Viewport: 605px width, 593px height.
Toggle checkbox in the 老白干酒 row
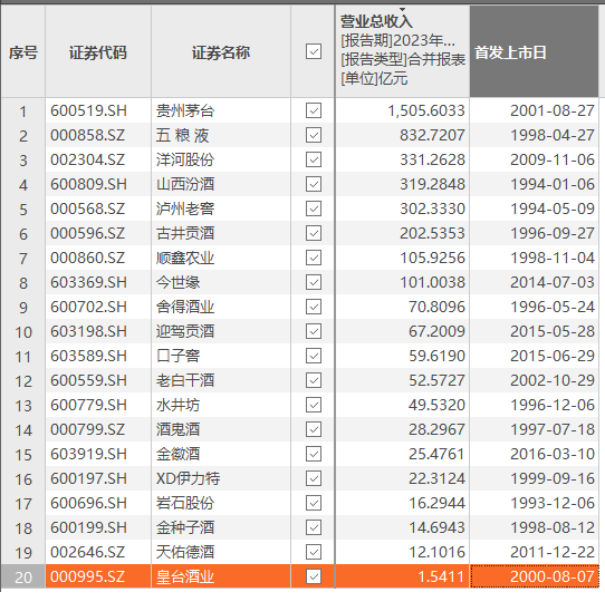click(313, 380)
